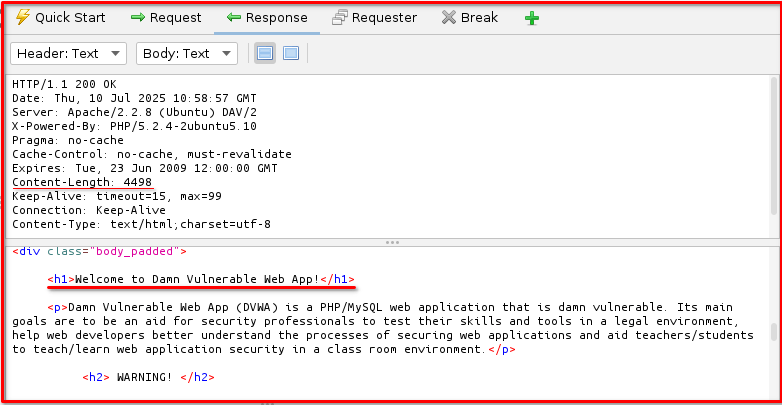Click the h2 WARNING! line
The image size is (782, 405).
point(148,377)
